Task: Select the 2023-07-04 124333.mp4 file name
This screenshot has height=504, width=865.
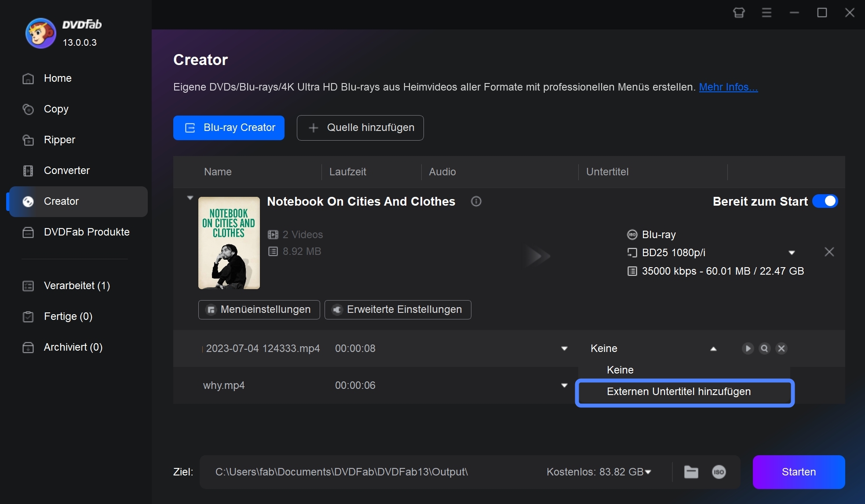Action: tap(263, 348)
